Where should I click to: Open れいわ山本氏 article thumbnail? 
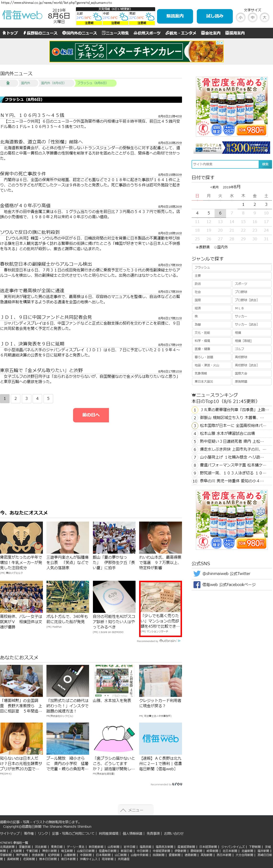tap(160, 537)
